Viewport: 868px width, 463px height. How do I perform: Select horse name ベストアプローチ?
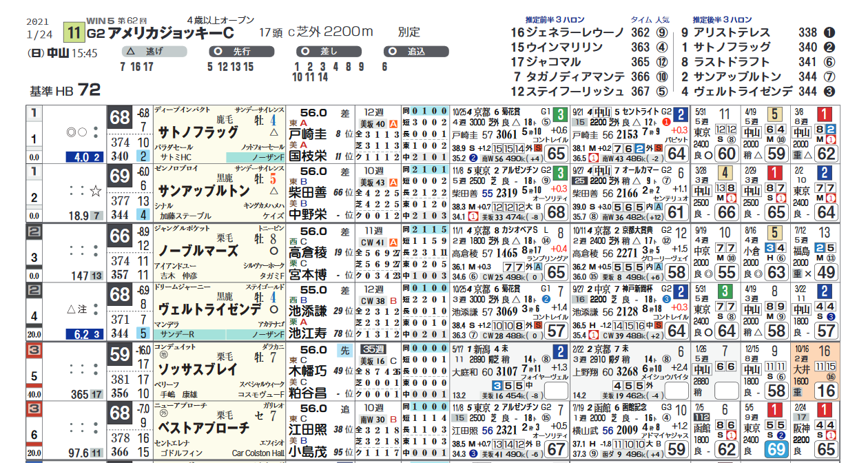pos(203,428)
